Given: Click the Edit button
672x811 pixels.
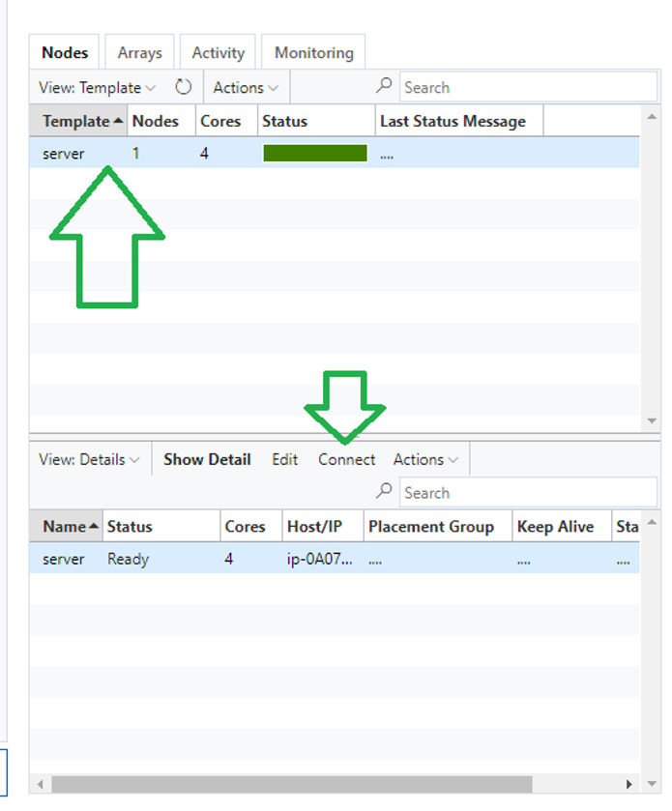Looking at the screenshot, I should tap(284, 459).
